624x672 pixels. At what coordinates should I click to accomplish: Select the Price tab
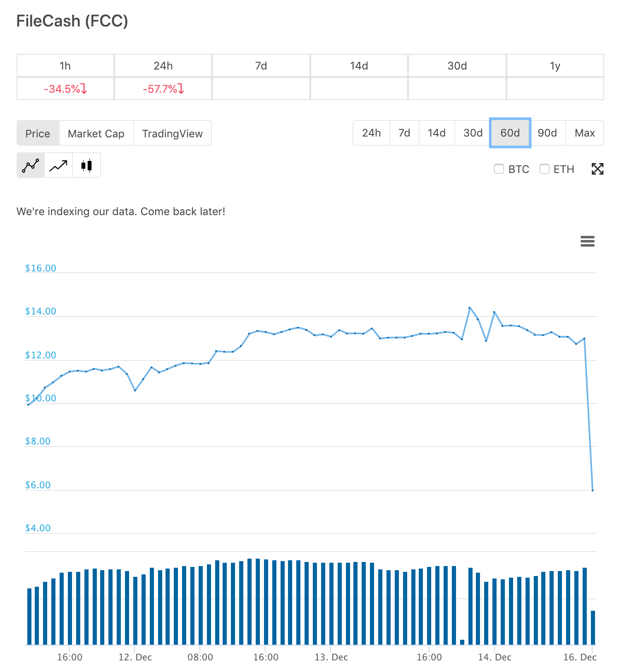click(x=38, y=133)
